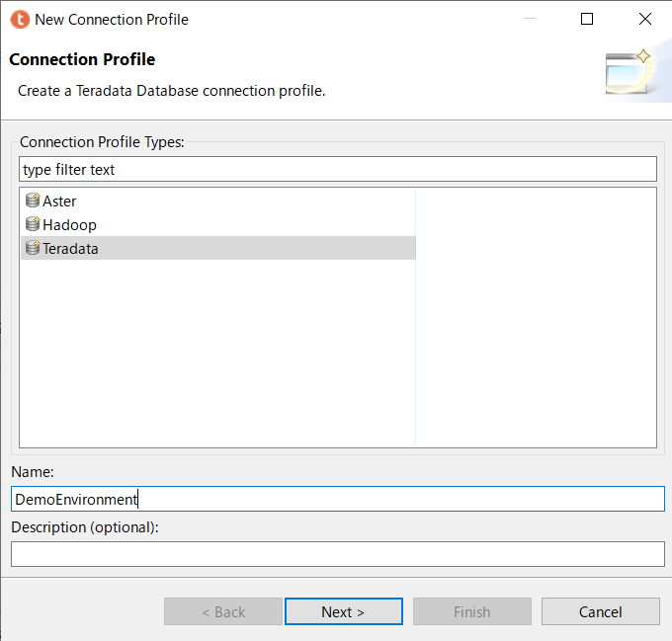The width and height of the screenshot is (672, 641).
Task: Click the Connection Profile heading text
Action: 82,60
